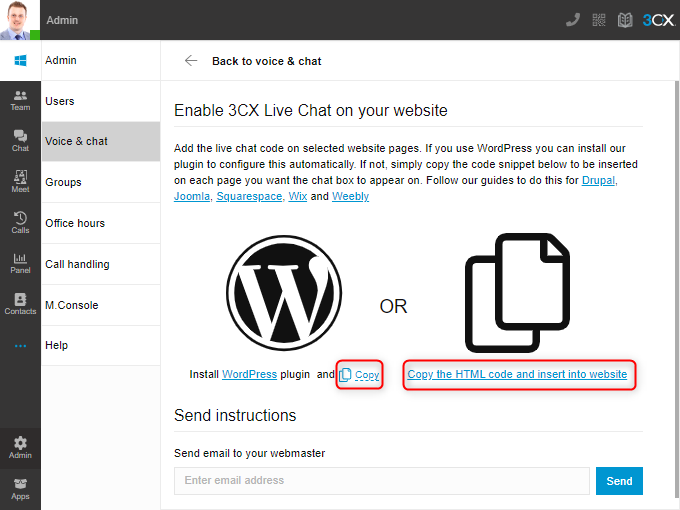The image size is (680, 510).
Task: Click the vertical scrollbar on right
Action: coord(677,291)
